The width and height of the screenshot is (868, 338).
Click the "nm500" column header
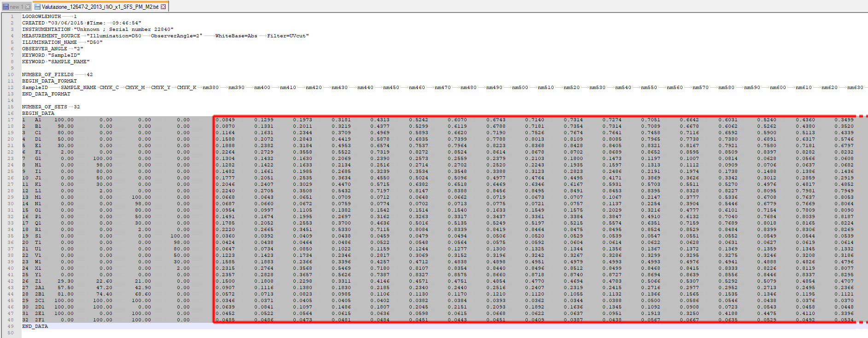[x=520, y=88]
